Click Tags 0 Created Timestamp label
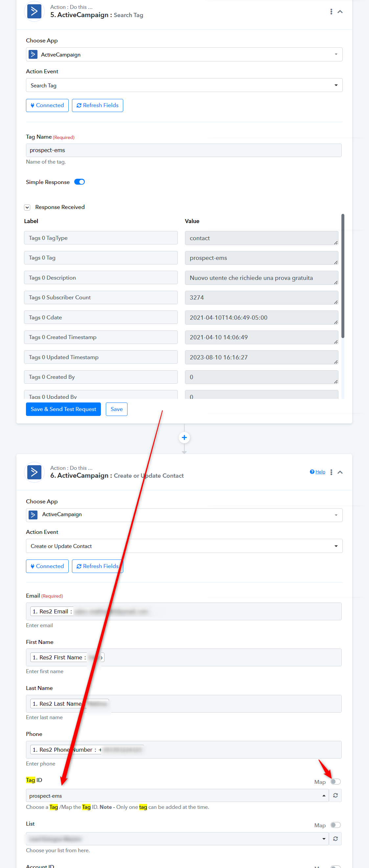Viewport: 369px width, 868px height. tap(101, 337)
